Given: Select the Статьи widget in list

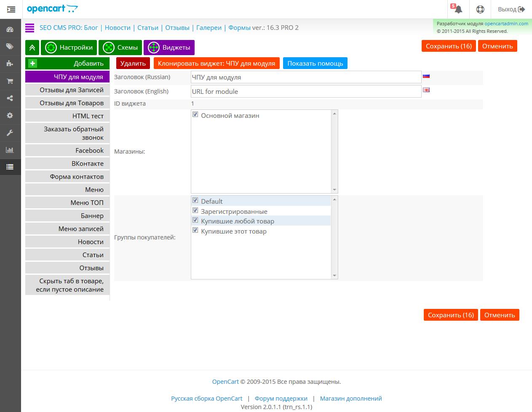Looking at the screenshot, I should coord(67,255).
